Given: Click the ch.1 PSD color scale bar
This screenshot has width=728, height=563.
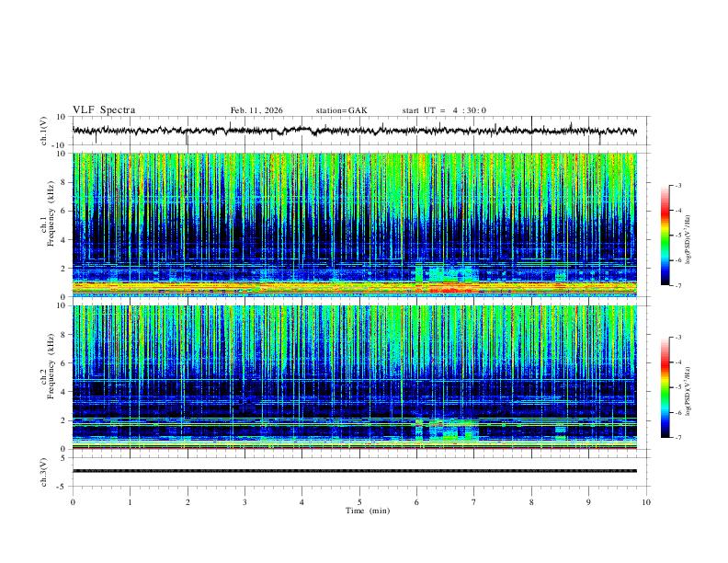Looking at the screenshot, I should click(665, 236).
